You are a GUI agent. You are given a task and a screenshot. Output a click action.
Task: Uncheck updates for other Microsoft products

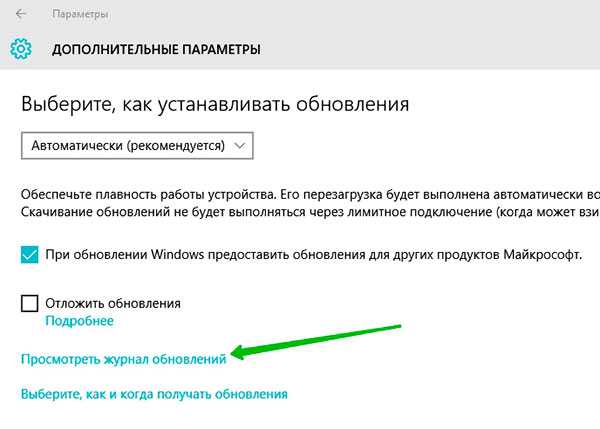30,255
